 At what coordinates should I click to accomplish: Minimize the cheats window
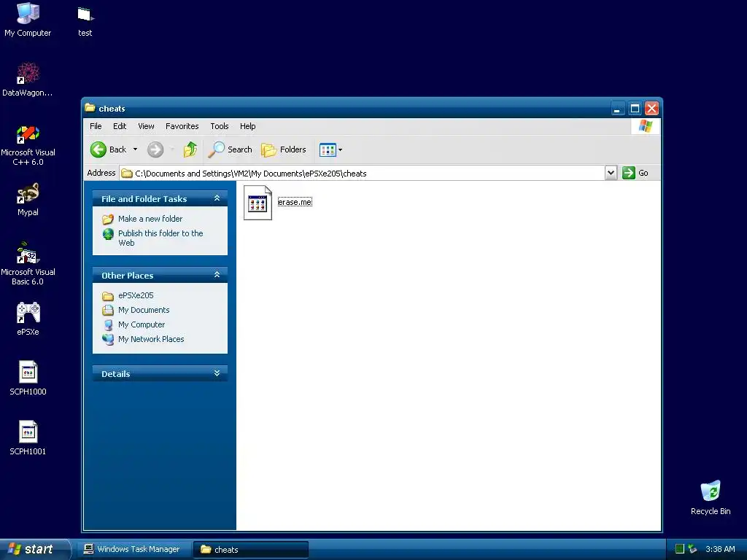tap(617, 109)
